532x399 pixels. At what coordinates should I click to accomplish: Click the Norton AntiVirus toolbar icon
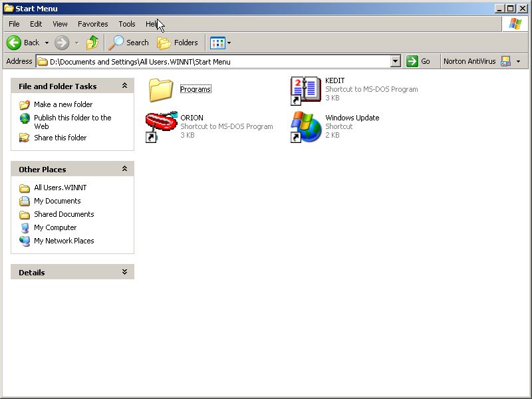[505, 61]
